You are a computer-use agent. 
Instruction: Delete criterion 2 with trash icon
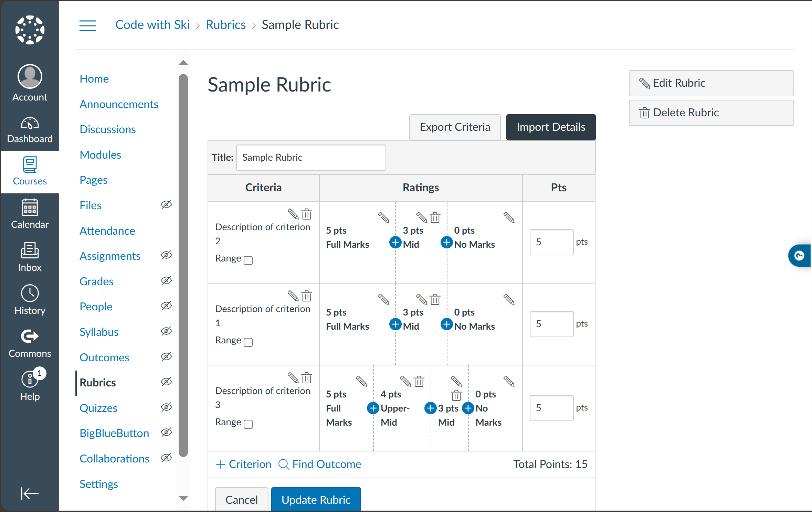307,214
